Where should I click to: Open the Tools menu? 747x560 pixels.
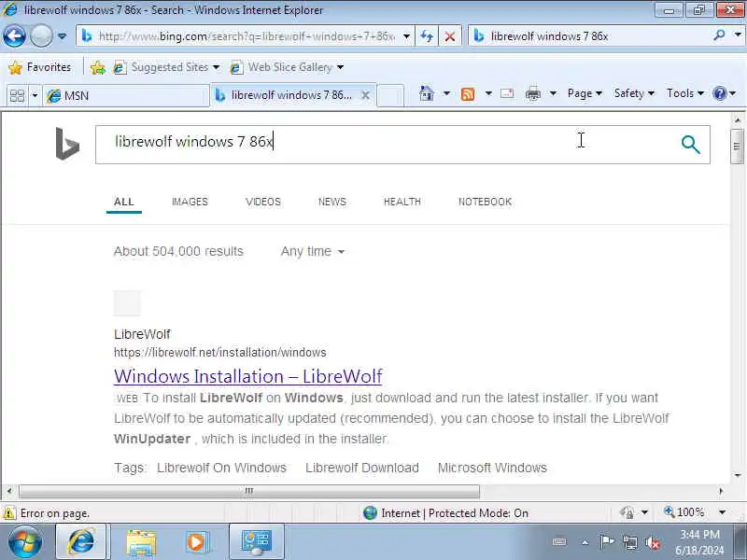pos(685,93)
